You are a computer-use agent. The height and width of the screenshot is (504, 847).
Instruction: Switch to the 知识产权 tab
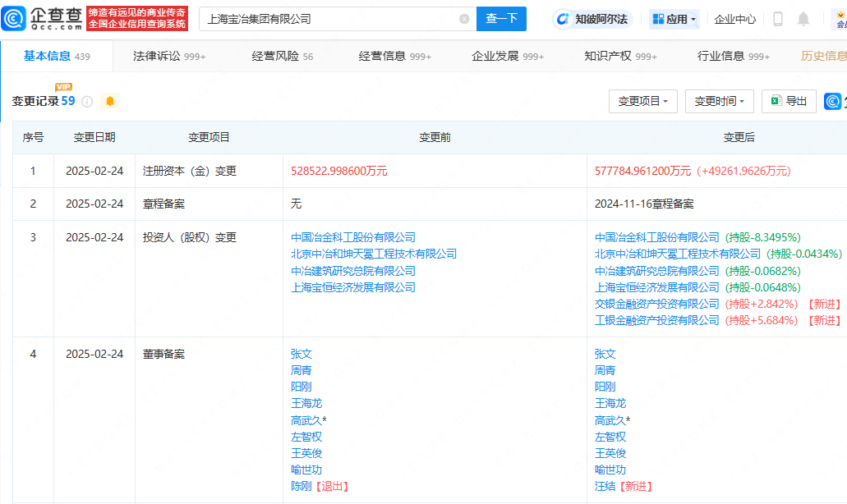click(x=620, y=56)
